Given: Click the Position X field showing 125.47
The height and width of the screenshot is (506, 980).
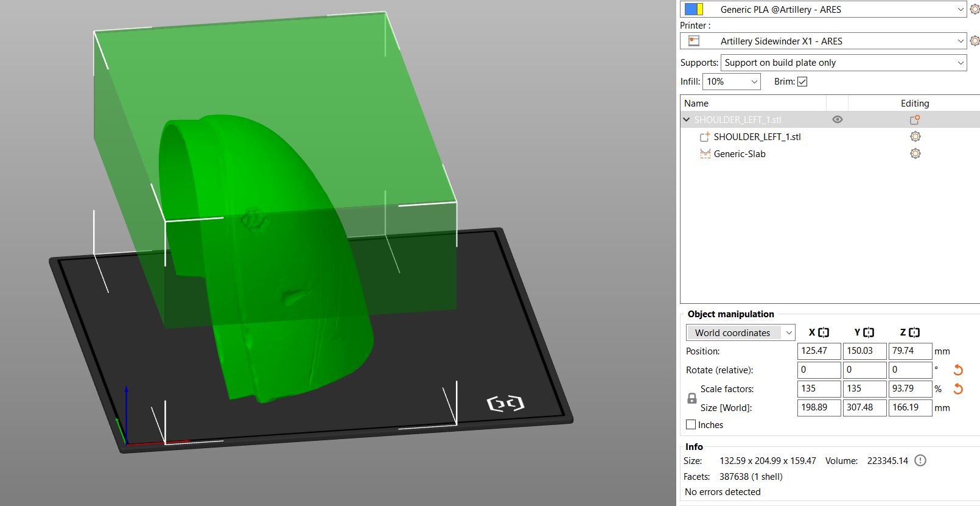Looking at the screenshot, I should tap(819, 351).
